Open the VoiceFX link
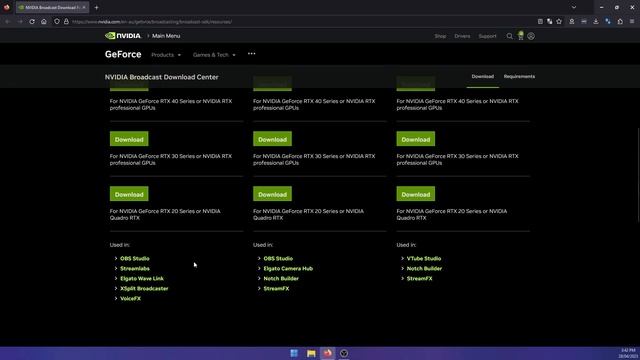Viewport: 640px width, 360px height. pyautogui.click(x=130, y=298)
